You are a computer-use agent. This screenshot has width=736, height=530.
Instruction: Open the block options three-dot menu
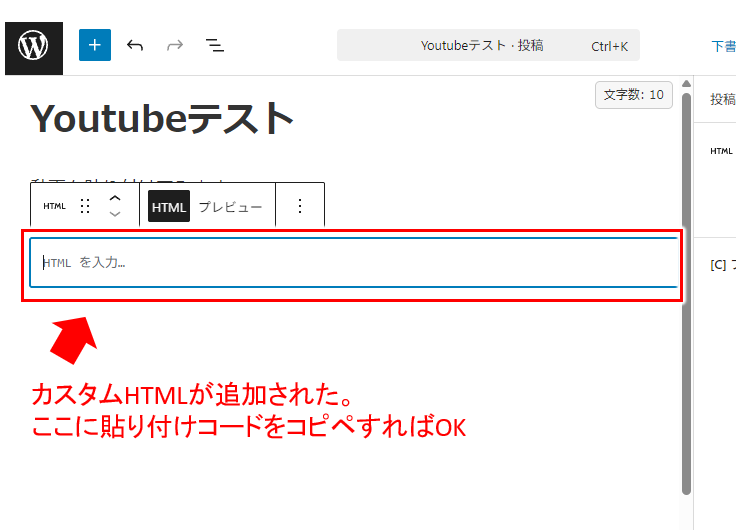click(x=300, y=206)
